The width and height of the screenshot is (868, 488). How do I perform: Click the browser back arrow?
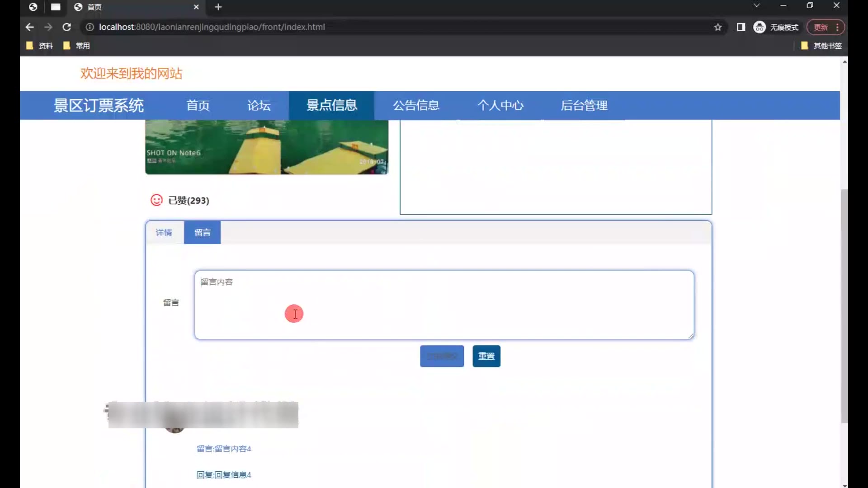pyautogui.click(x=30, y=27)
